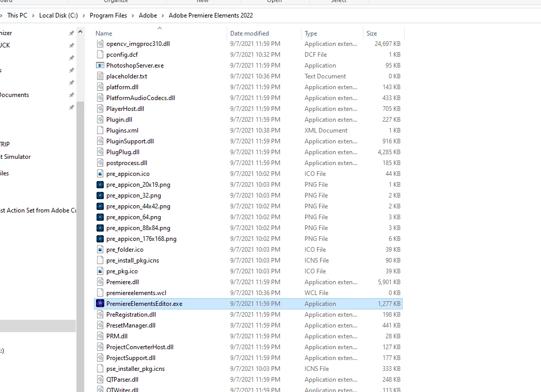
Task: Click the pse_installer_pkg.icns file icon
Action: pos(100,368)
